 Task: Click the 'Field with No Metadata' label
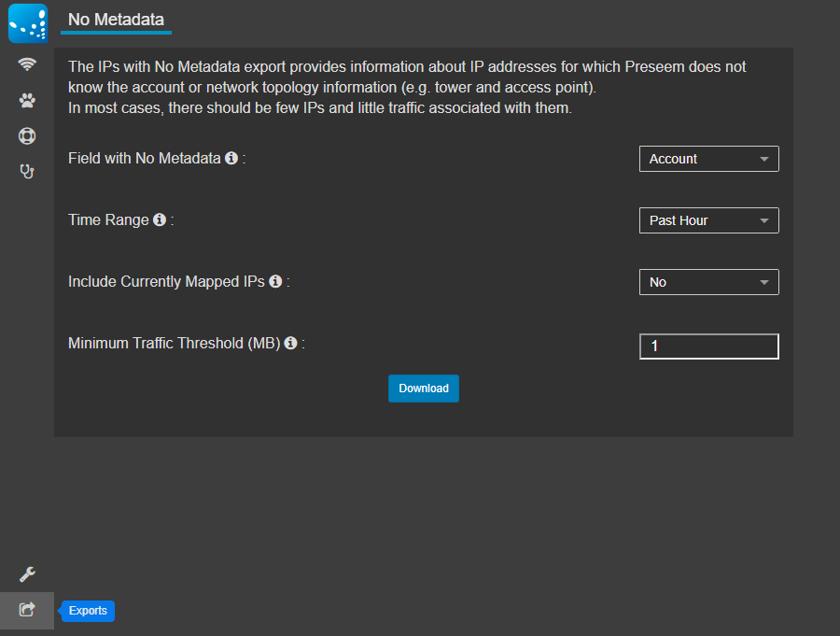click(x=144, y=158)
